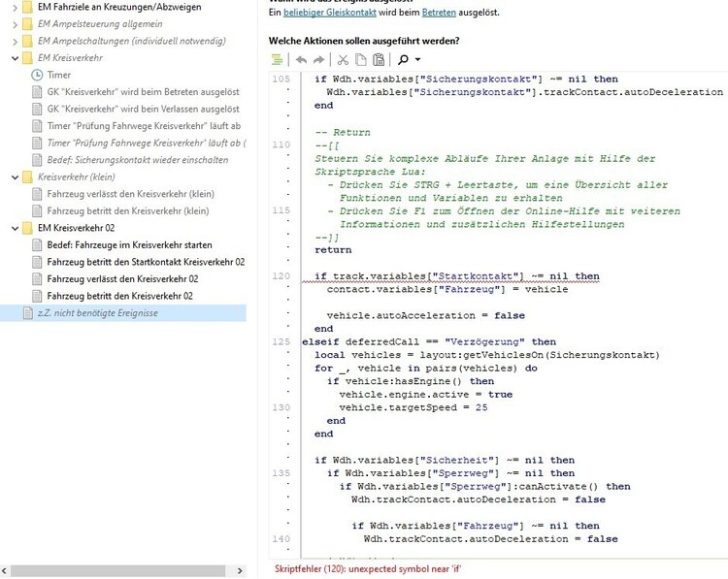Collapse the Kreisverkehr (klein) folder
The height and width of the screenshot is (579, 728).
(x=14, y=177)
